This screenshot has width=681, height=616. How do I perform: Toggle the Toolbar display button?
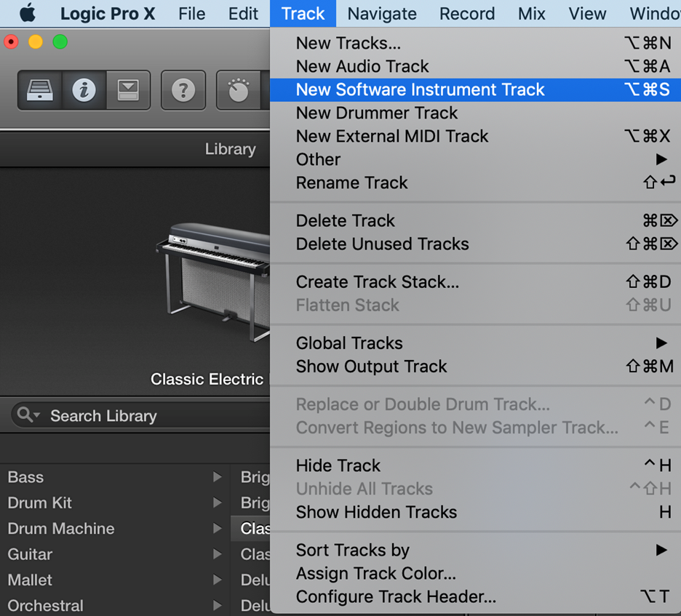(x=128, y=90)
